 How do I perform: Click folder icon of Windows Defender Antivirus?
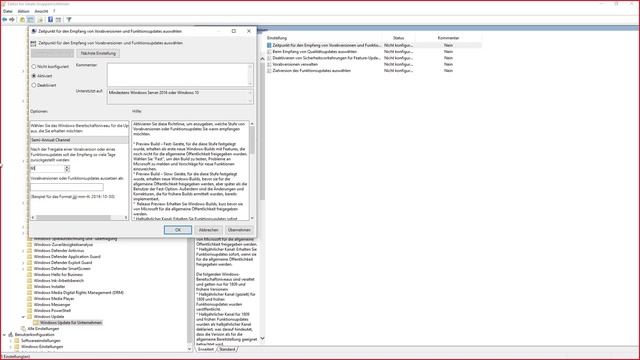[x=29, y=251]
